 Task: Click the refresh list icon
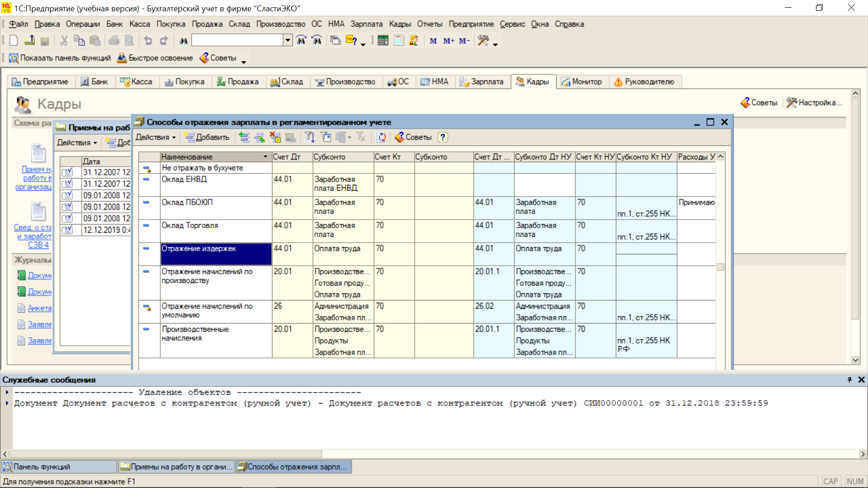pyautogui.click(x=381, y=137)
